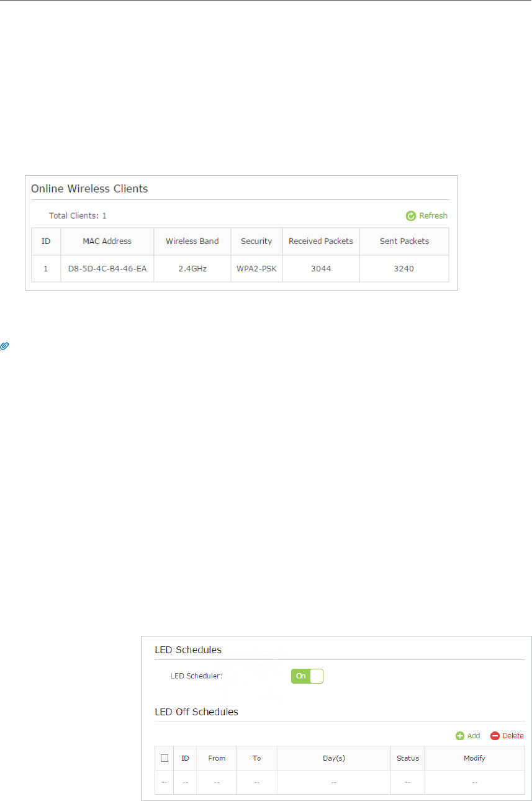Image resolution: width=532 pixels, height=801 pixels.
Task: Click the Modify column header
Action: click(474, 758)
